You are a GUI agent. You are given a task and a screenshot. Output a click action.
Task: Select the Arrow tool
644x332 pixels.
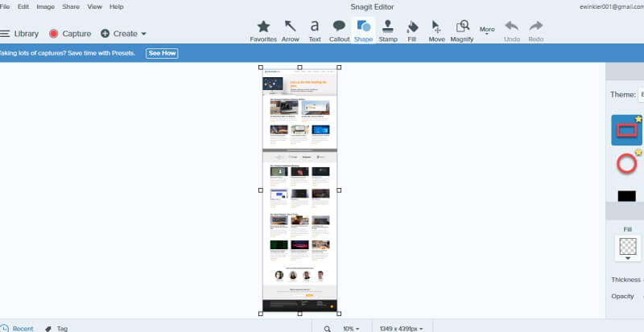290,29
